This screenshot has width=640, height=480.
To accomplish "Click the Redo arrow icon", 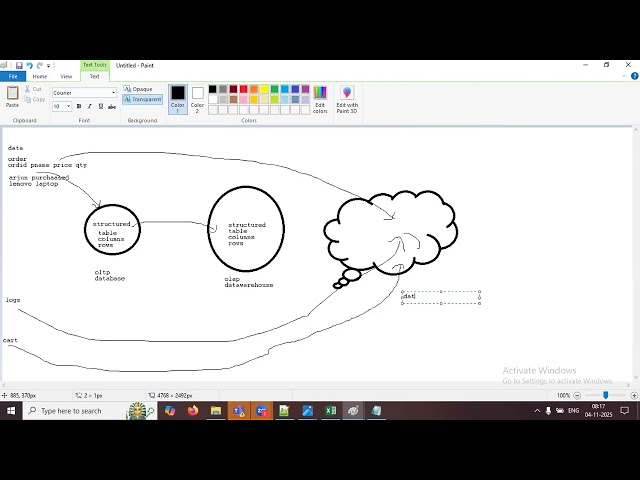I will click(40, 65).
